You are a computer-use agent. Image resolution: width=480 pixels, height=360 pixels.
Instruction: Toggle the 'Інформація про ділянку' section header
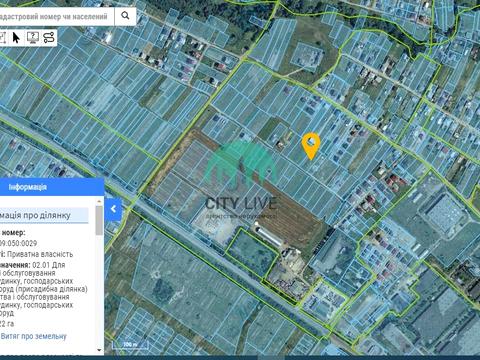point(44,215)
